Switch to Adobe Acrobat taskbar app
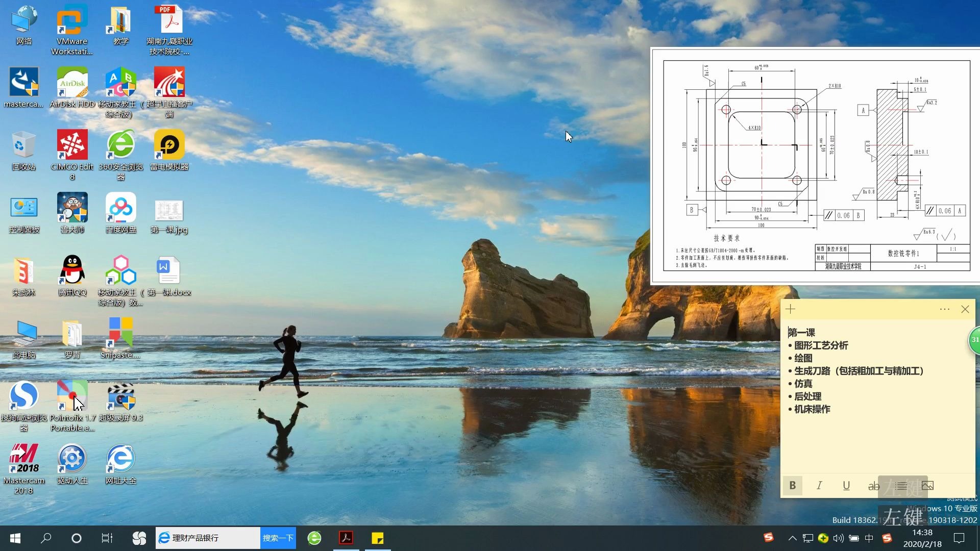 tap(346, 538)
